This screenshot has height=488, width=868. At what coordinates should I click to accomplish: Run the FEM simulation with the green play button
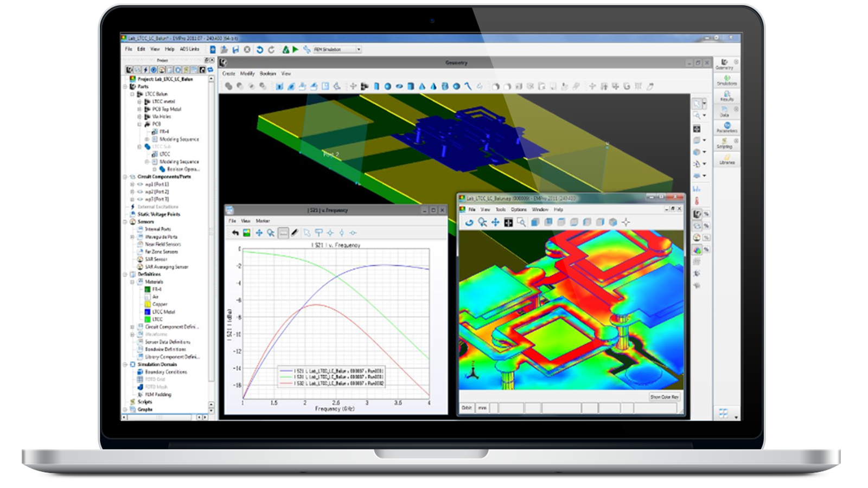[296, 49]
